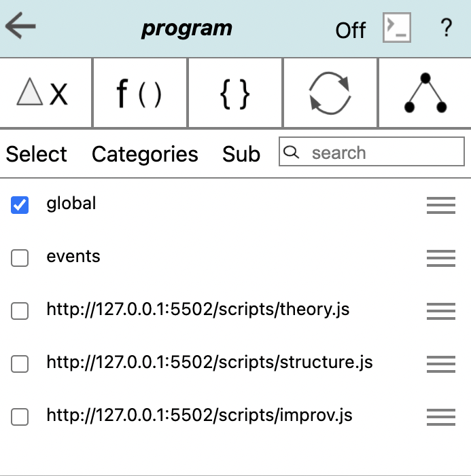Open the Categories menu

[145, 154]
